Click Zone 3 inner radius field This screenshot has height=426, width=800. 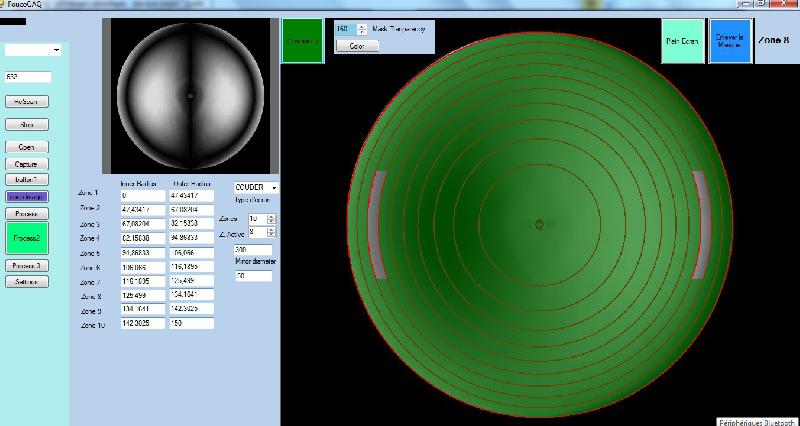(143, 223)
